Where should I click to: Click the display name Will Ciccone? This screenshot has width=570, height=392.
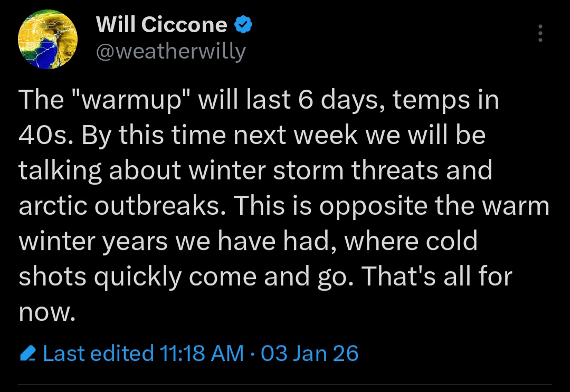tap(161, 25)
